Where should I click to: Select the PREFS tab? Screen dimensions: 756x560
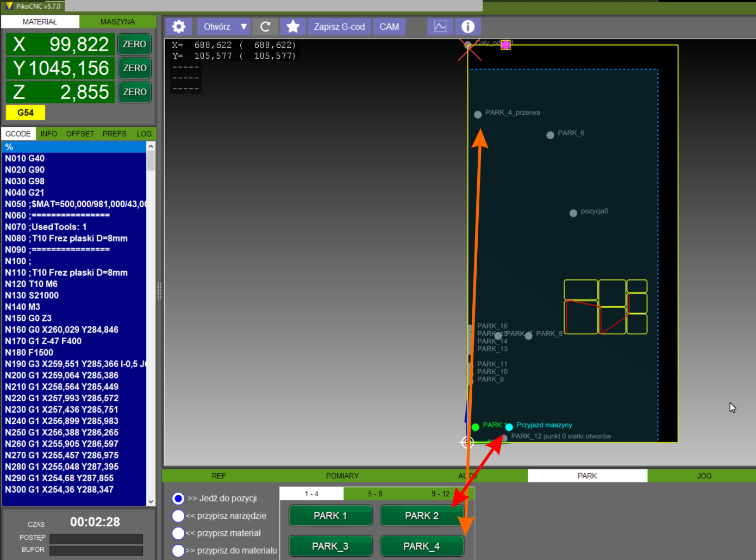coord(115,134)
